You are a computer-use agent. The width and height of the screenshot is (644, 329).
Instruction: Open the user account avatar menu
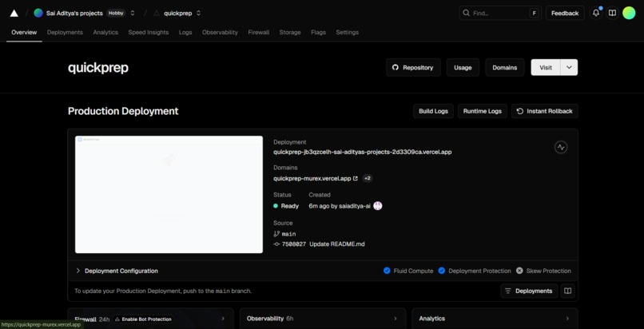pyautogui.click(x=629, y=13)
